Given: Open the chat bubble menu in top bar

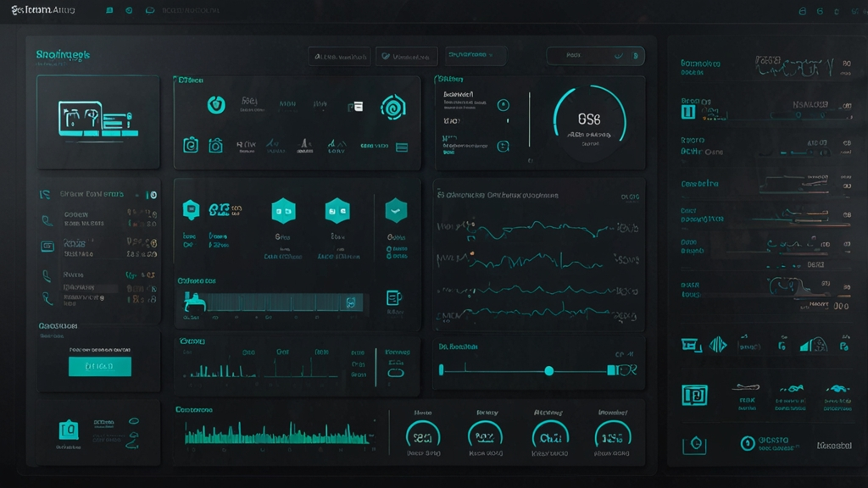Looking at the screenshot, I should pyautogui.click(x=149, y=10).
